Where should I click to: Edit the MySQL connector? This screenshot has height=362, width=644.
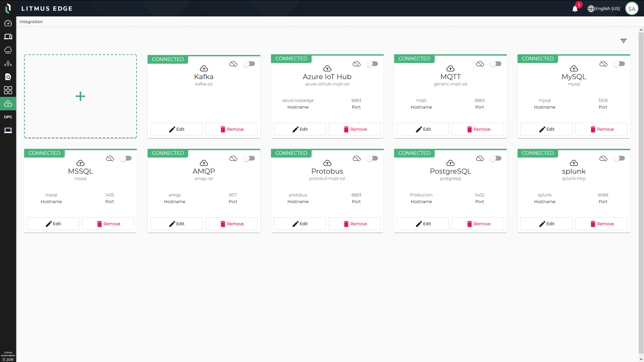click(546, 129)
